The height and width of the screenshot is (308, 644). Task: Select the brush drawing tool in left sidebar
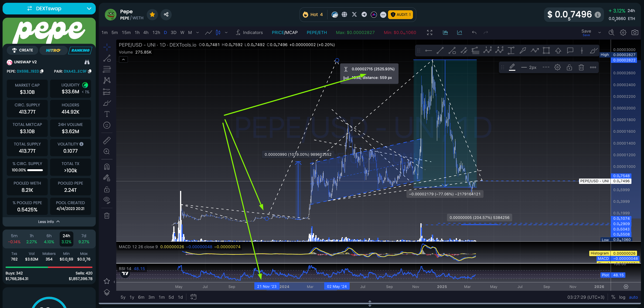(x=107, y=103)
